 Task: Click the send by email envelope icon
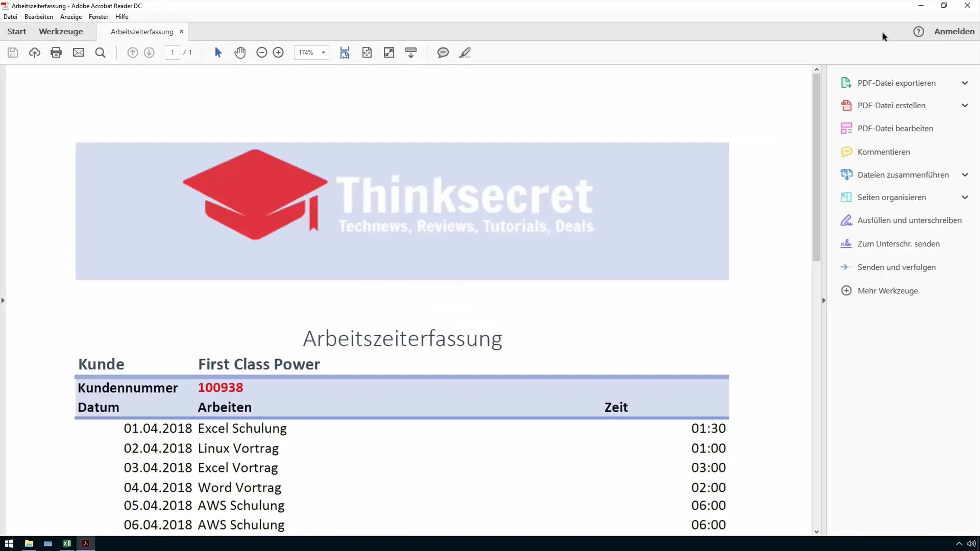(79, 53)
